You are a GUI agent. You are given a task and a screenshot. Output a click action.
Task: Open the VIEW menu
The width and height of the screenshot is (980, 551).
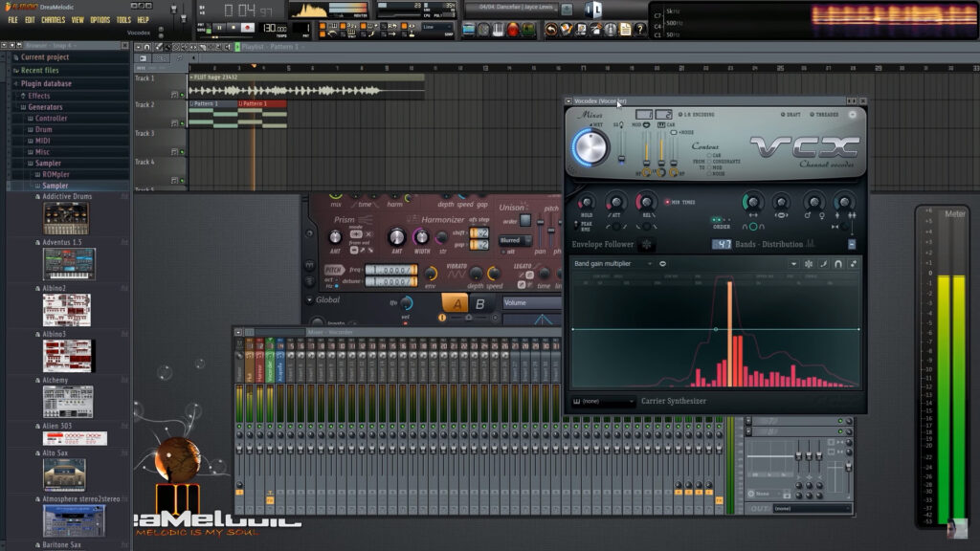point(78,20)
